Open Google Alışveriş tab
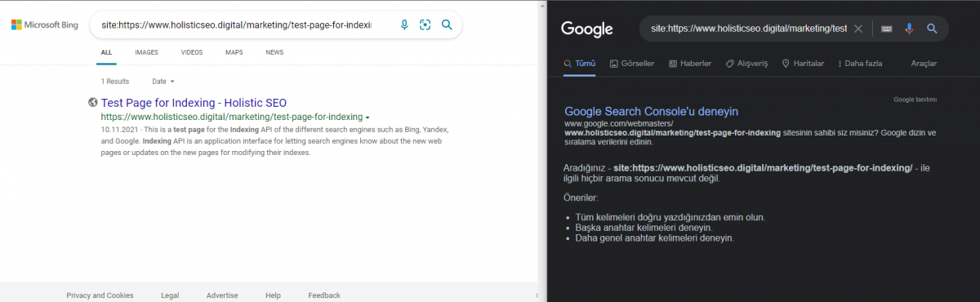Viewport: 980px width, 302px height. point(746,64)
